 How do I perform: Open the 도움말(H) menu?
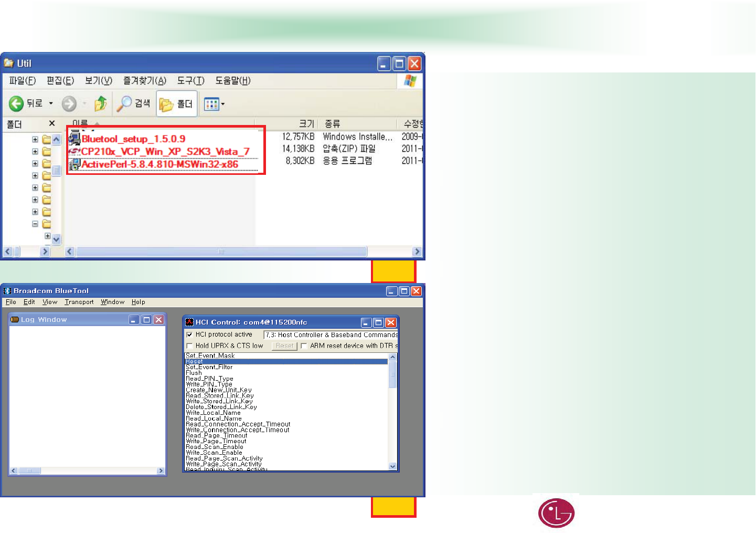233,80
